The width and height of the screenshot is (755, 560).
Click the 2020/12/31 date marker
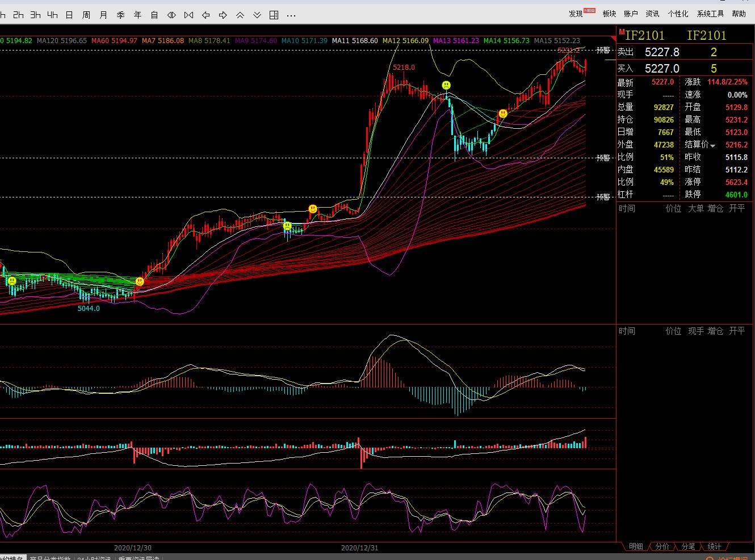tap(359, 548)
